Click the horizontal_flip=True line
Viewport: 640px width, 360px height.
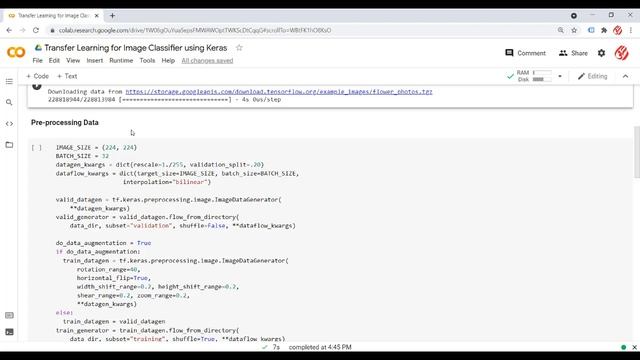pos(113,278)
